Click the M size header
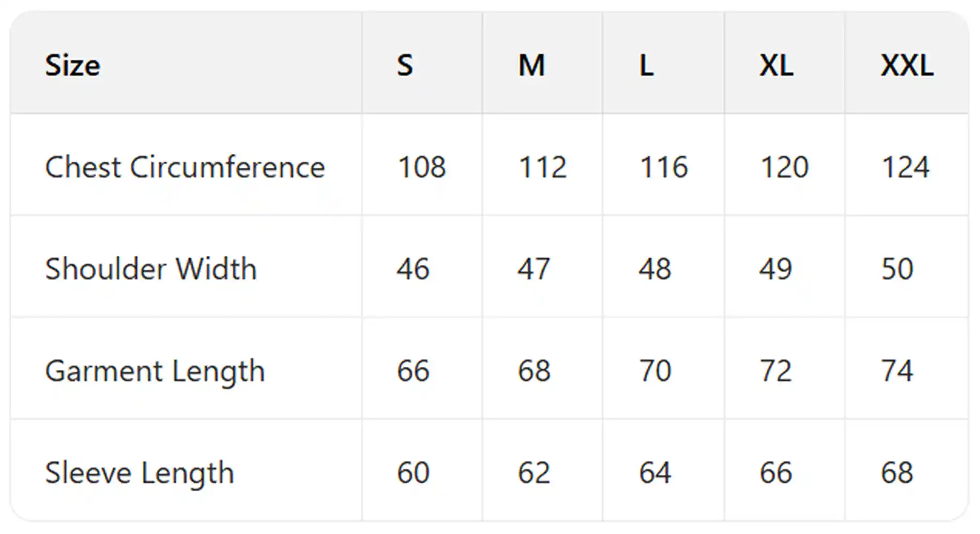980x534 pixels. click(531, 66)
